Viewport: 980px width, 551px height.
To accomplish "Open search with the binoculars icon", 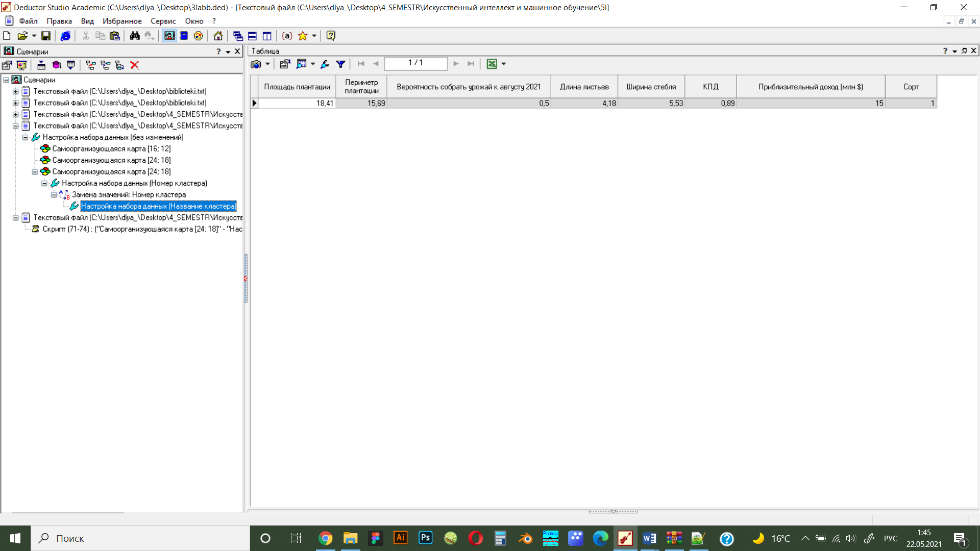I will click(135, 36).
